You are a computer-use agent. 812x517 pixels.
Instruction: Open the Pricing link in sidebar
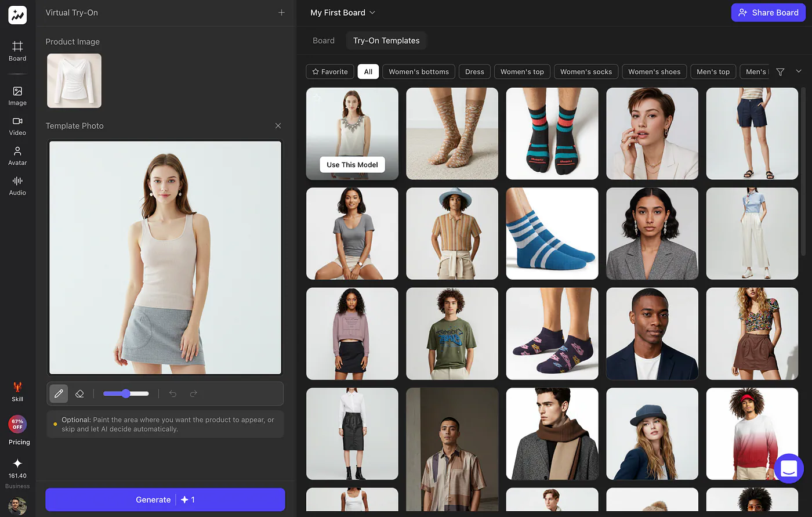pos(19,442)
